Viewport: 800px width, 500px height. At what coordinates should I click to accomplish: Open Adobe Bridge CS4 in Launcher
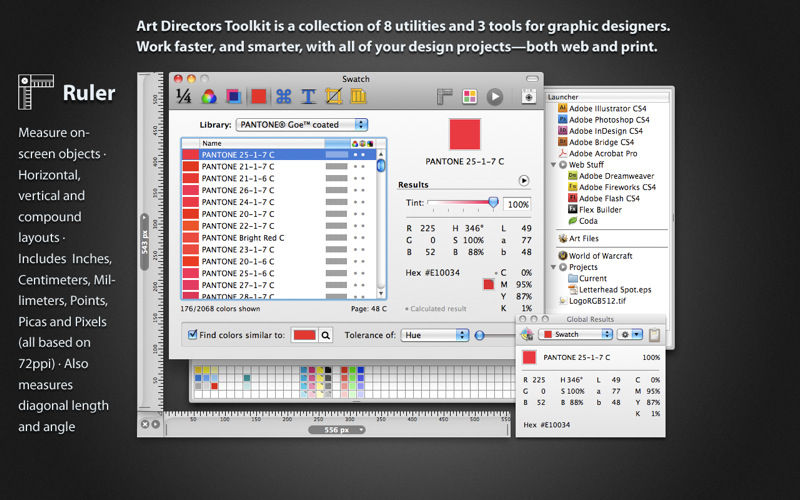[x=596, y=142]
